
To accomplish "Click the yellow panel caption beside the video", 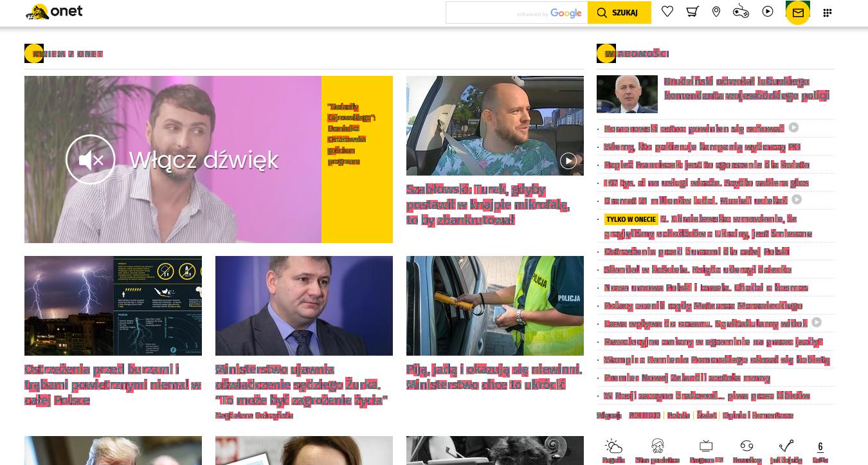I will [351, 134].
